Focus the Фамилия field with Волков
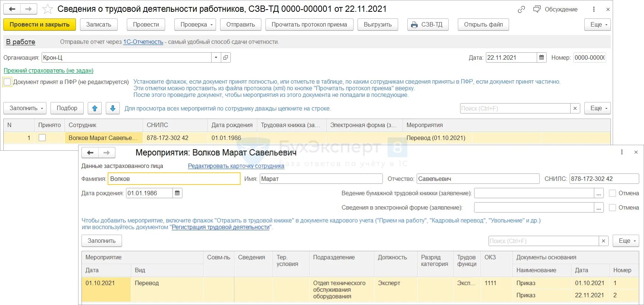The width and height of the screenshot is (644, 305). coord(174,179)
